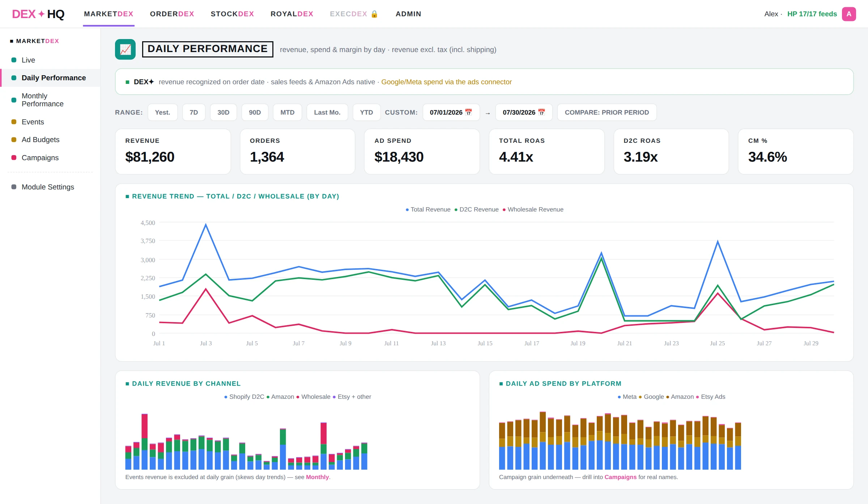Click the CM % 34.6% card
This screenshot has width=868, height=504.
(796, 151)
